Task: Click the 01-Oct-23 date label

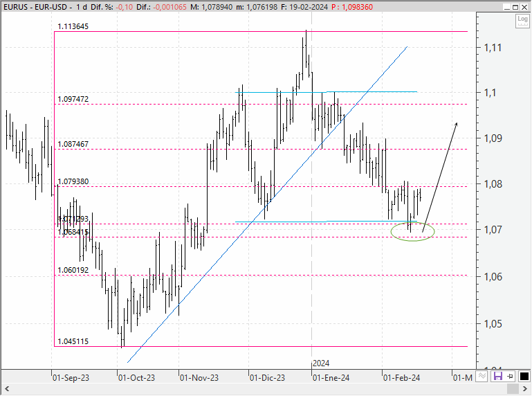Action: pyautogui.click(x=136, y=378)
